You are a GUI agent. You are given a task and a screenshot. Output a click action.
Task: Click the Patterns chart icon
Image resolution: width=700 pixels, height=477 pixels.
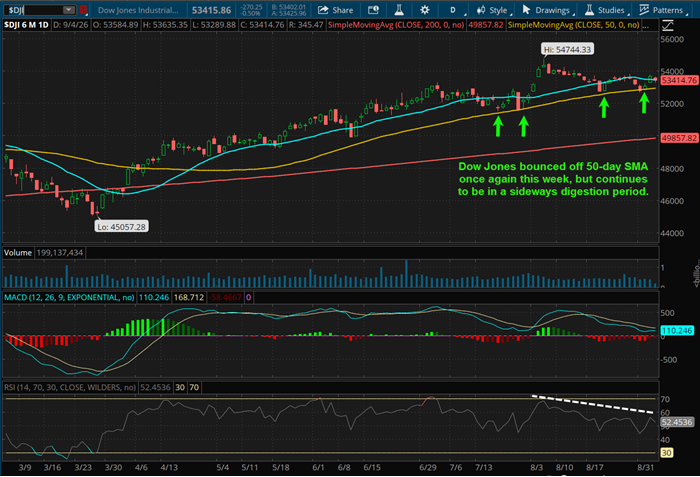(x=644, y=9)
